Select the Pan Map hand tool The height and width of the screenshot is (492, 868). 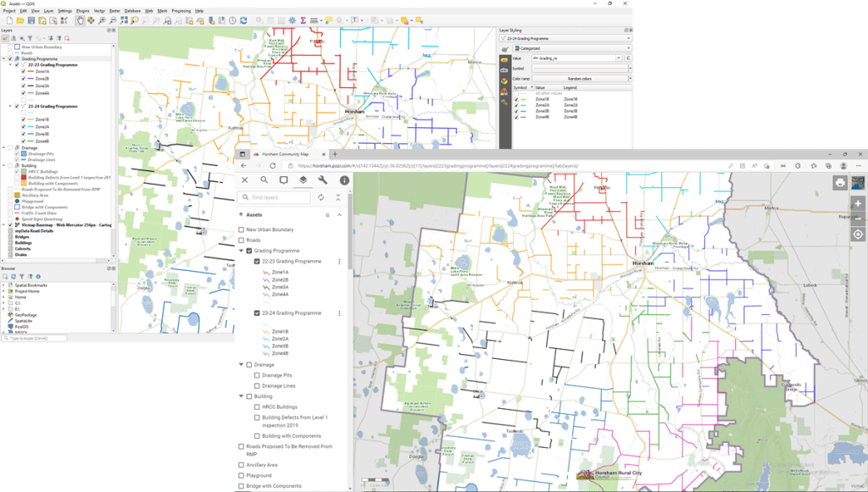point(80,19)
